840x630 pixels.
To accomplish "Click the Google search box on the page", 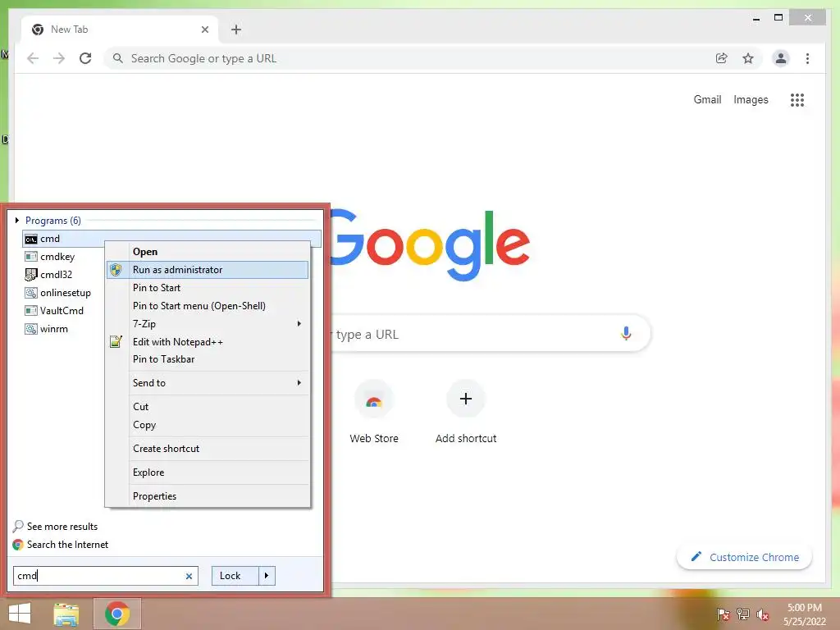I will tap(491, 334).
